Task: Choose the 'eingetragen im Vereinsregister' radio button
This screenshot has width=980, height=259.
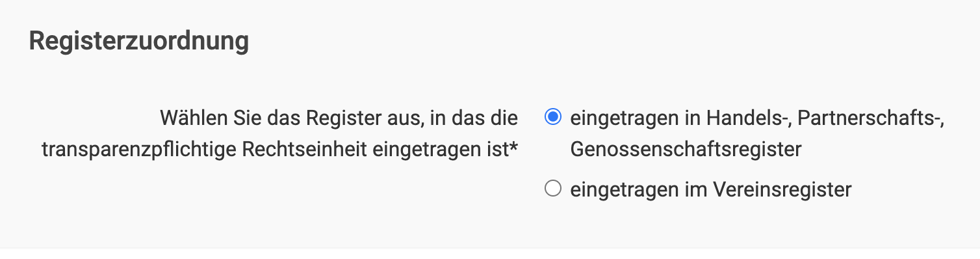Action: [x=552, y=190]
